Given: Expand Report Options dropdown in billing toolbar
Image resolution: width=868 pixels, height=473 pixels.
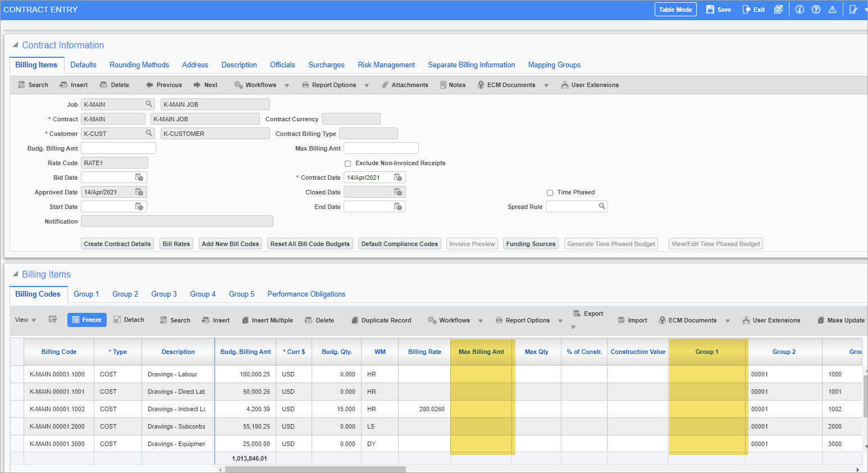Looking at the screenshot, I should click(x=560, y=321).
